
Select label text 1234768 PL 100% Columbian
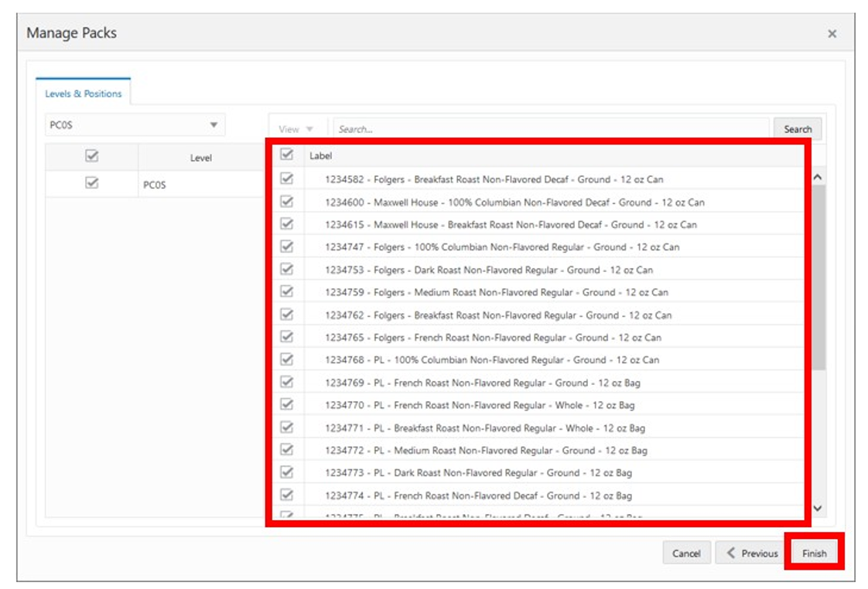click(492, 360)
